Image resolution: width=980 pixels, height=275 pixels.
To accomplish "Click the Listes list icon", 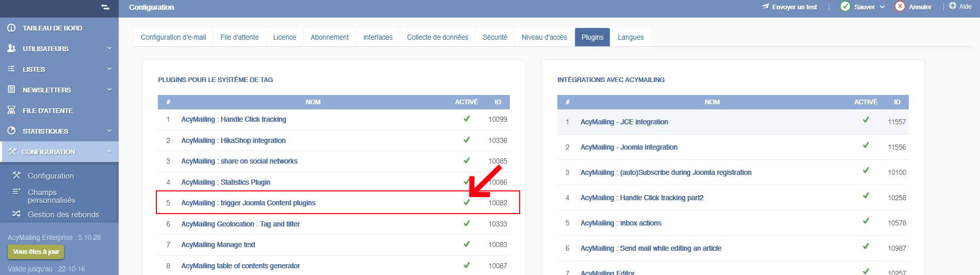I will (11, 69).
